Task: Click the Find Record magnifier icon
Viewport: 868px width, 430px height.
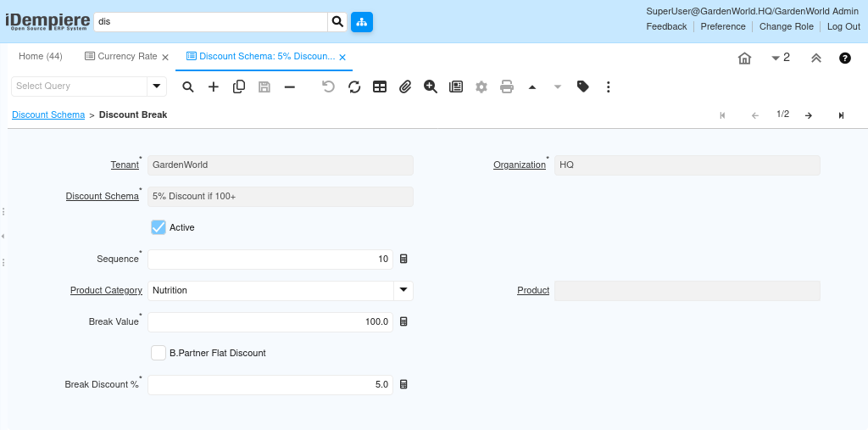Action: click(x=188, y=87)
